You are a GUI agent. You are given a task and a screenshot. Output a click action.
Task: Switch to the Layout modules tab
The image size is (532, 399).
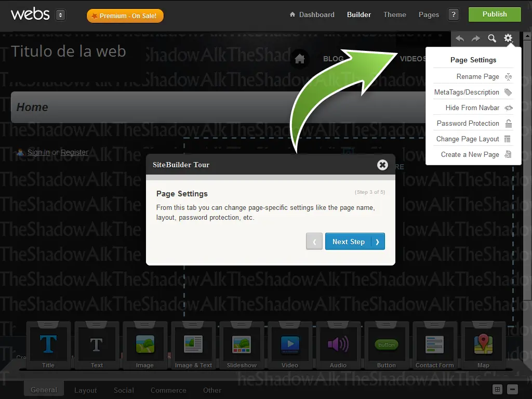[x=86, y=390]
